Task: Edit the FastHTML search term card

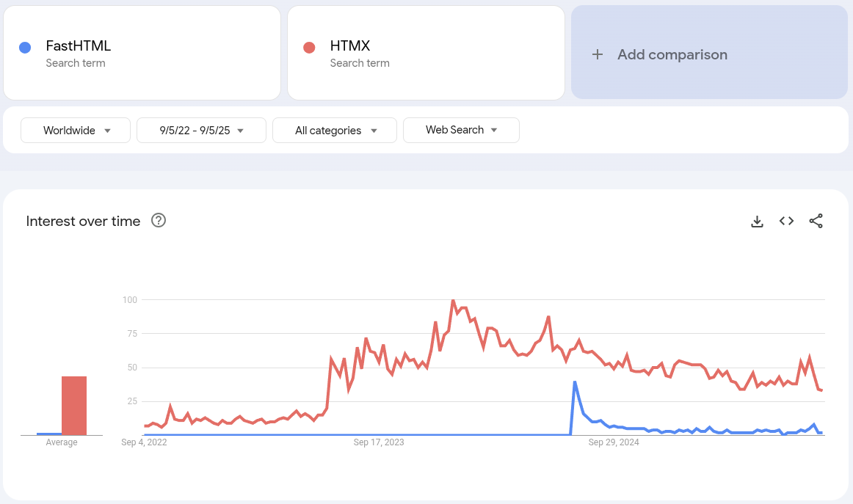Action: click(x=142, y=53)
